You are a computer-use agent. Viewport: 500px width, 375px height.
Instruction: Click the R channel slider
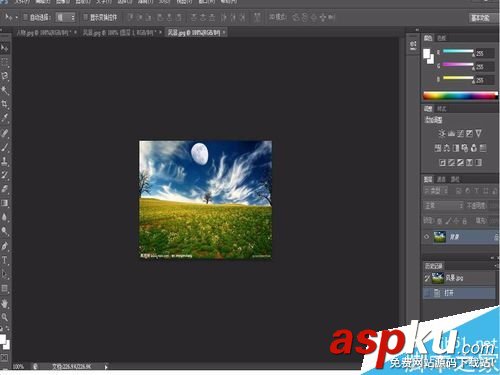click(458, 51)
